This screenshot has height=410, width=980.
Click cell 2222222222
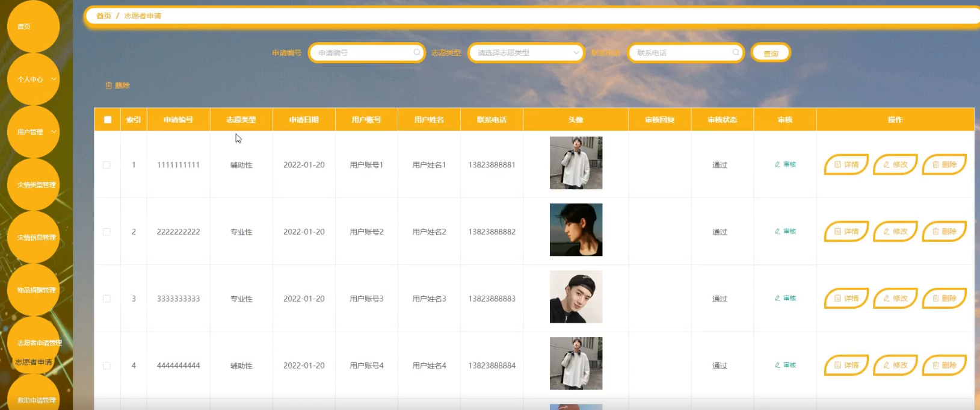click(x=178, y=232)
